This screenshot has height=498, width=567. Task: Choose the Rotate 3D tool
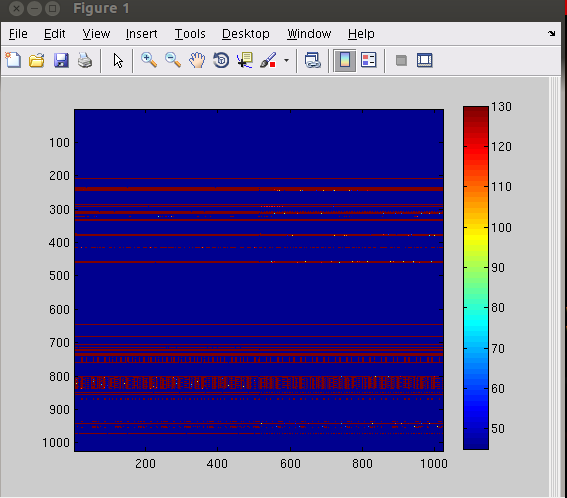[221, 60]
